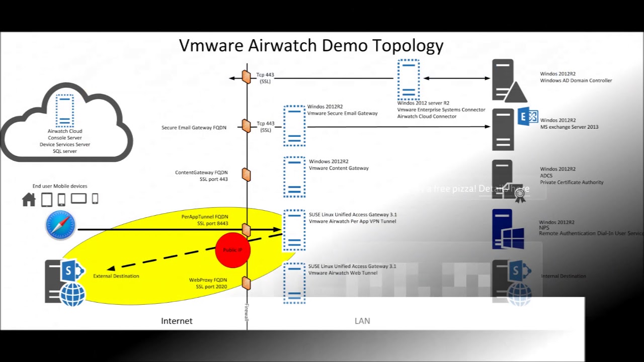Select the 'Vmware Content Gateway' label

tap(339, 168)
